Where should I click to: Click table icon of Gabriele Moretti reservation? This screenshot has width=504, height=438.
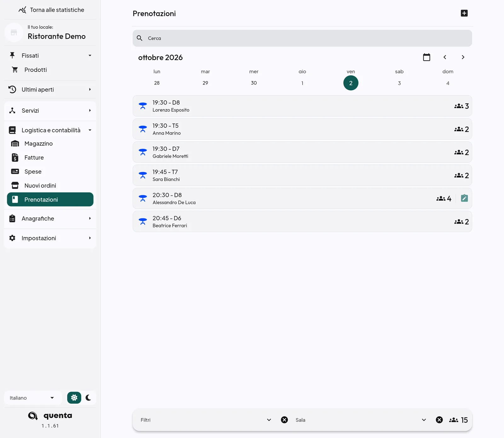[143, 152]
